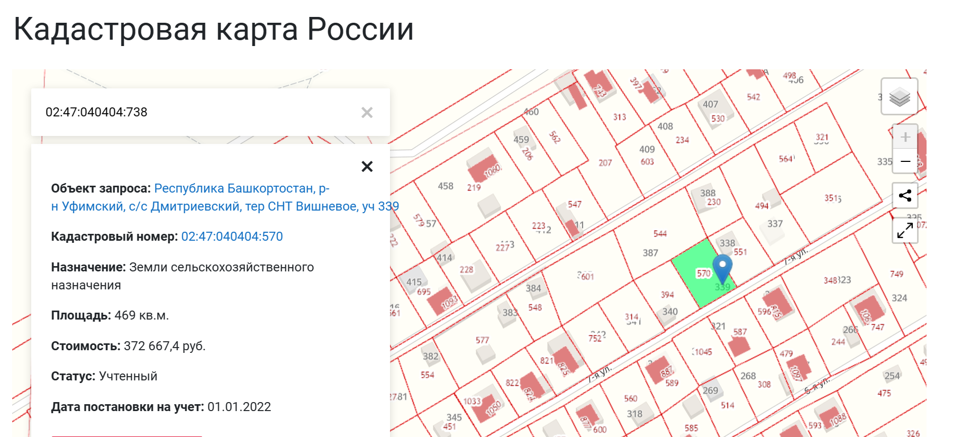This screenshot has height=437, width=980.
Task: Click parcel 324 on the map
Action: (x=899, y=298)
